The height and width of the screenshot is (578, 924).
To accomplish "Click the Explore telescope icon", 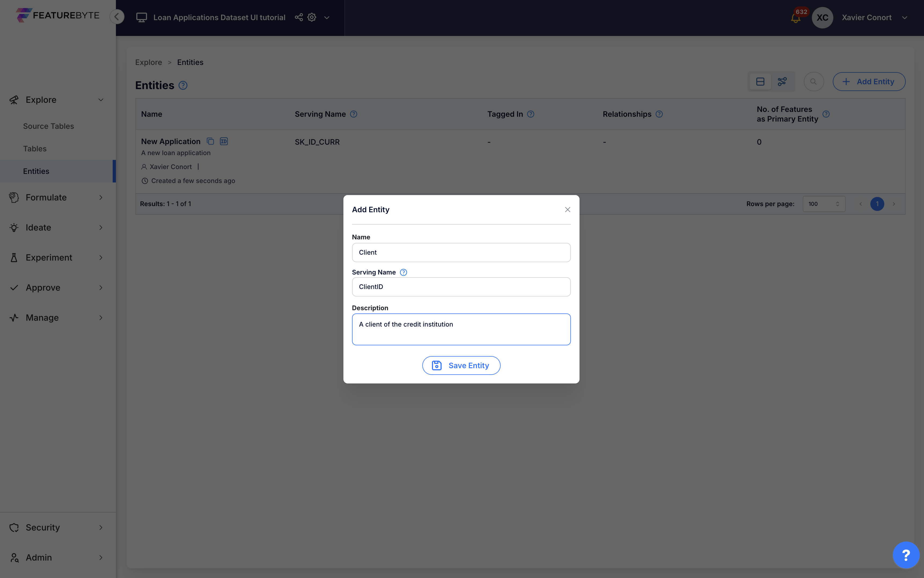I will point(14,100).
